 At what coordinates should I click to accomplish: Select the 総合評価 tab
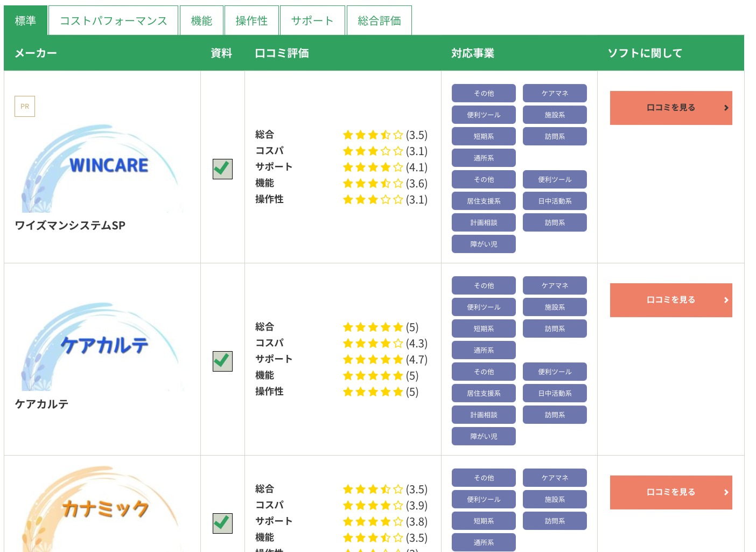click(x=379, y=20)
